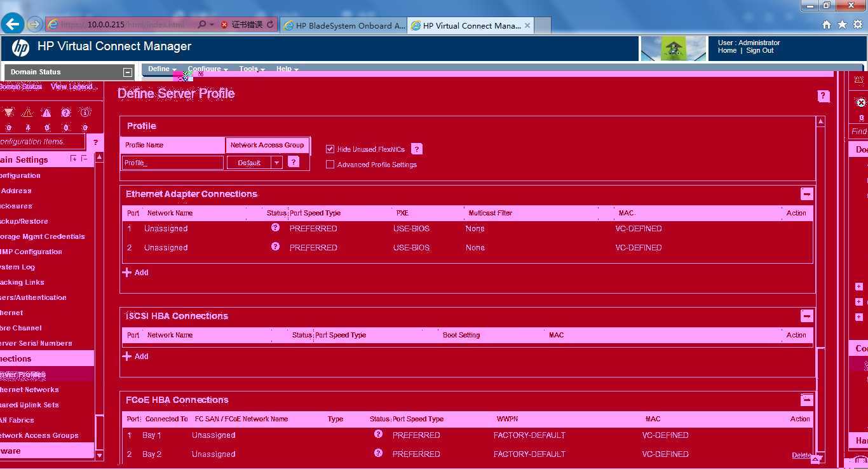Collapse Ethernet Adapter Connections section
Screen dimensions: 868x469
[x=806, y=194]
